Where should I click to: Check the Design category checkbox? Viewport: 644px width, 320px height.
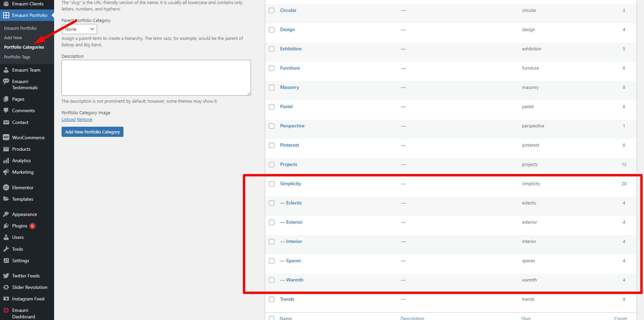[272, 30]
